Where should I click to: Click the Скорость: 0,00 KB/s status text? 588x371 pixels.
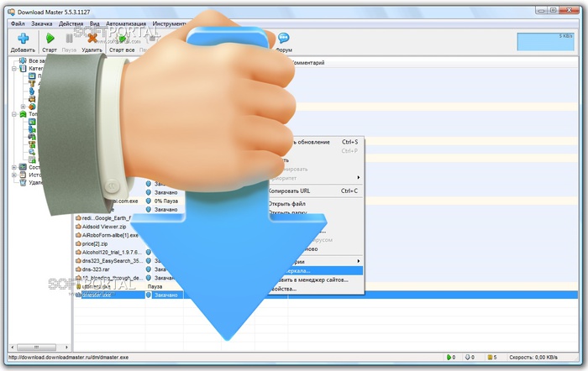pos(533,358)
